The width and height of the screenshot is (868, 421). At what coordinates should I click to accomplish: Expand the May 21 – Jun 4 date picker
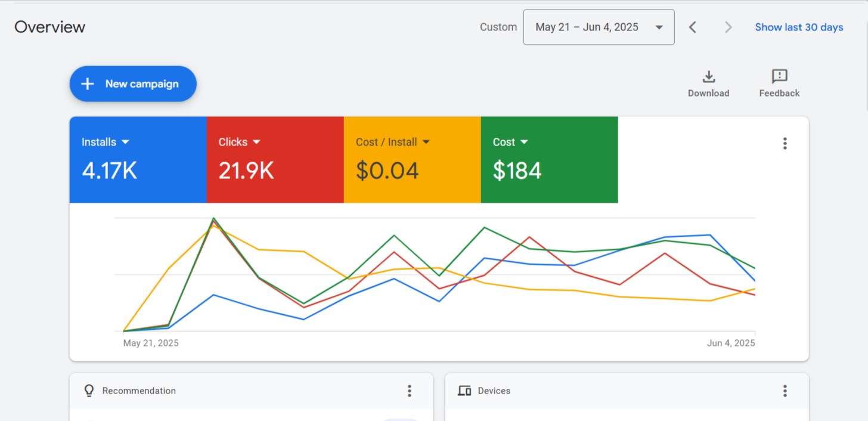point(599,27)
